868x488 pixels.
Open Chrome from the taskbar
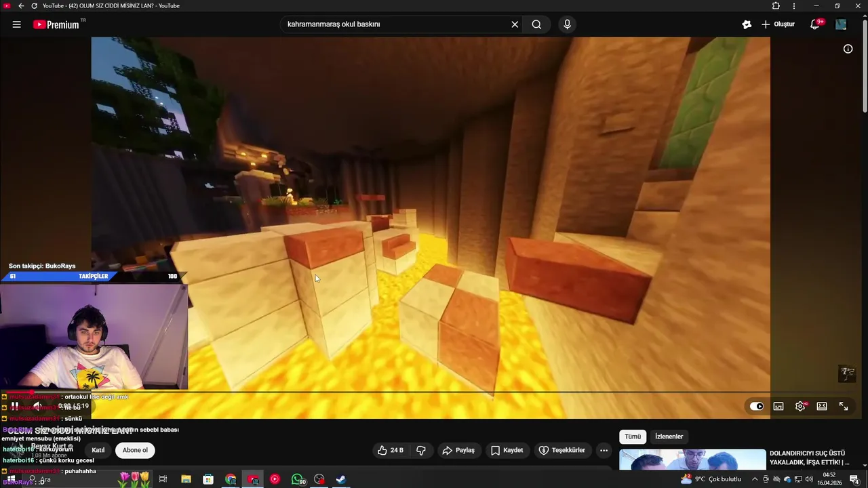[231, 479]
